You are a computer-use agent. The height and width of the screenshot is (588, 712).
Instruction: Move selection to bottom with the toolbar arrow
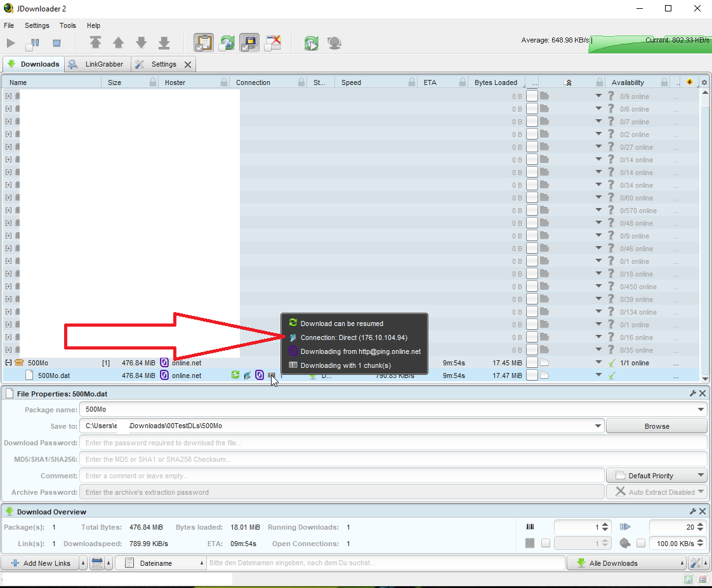click(164, 42)
